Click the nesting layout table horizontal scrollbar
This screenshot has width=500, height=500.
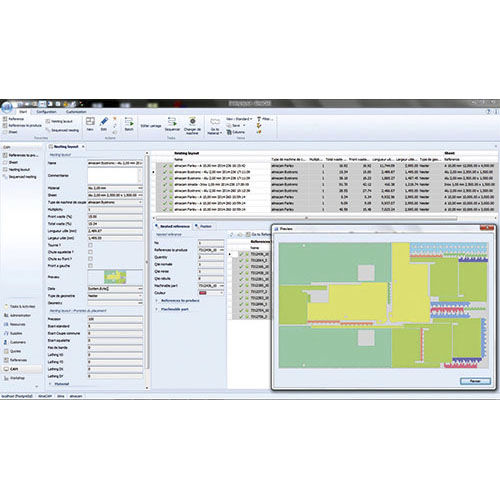coord(307,218)
